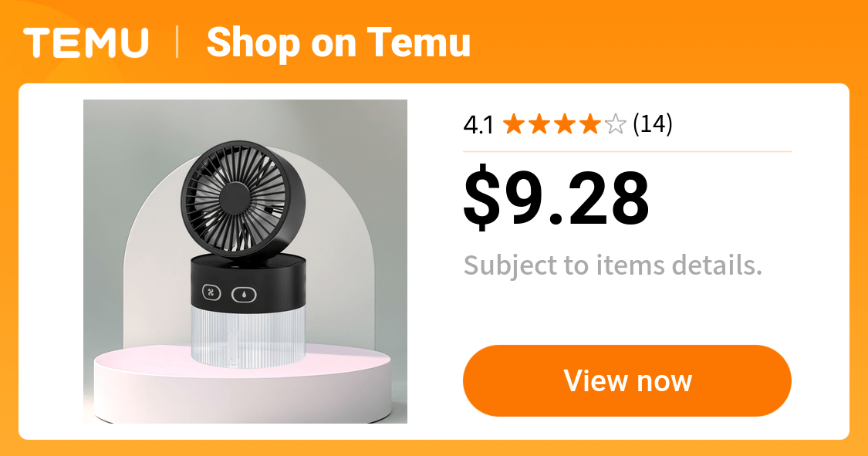
Task: Click the vertical divider beside the TEMU logo
Action: [177, 42]
